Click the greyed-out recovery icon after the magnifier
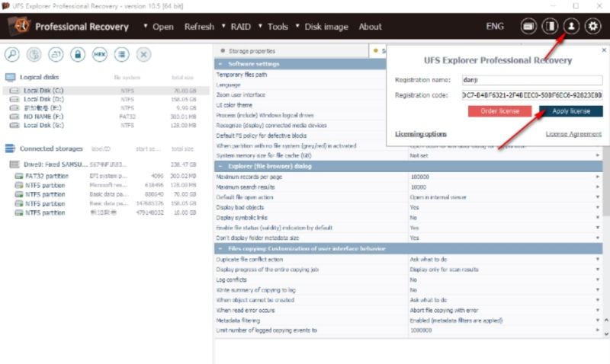Image resolution: width=610 pixels, height=364 pixels. coord(34,54)
